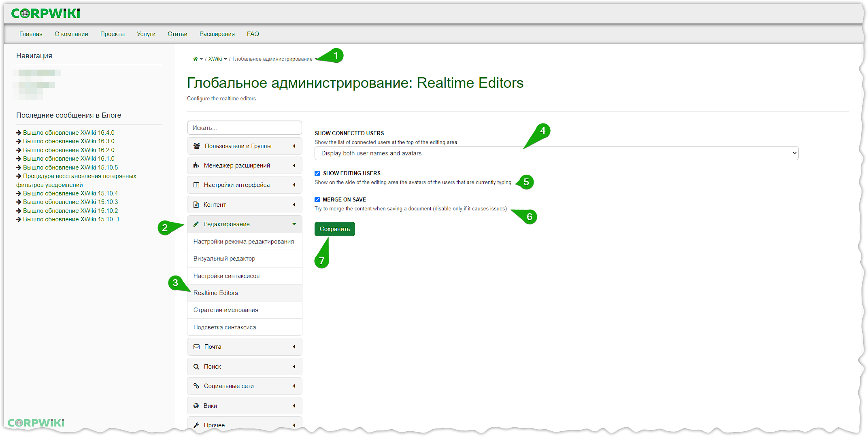Click Глобальное администрирование breadcrumb link
This screenshot has height=437, width=868.
point(272,59)
